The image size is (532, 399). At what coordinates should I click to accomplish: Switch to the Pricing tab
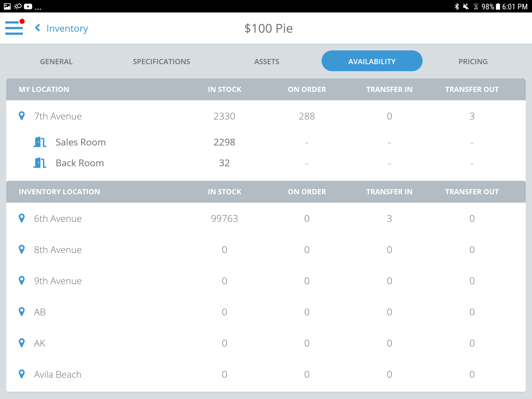pos(473,61)
